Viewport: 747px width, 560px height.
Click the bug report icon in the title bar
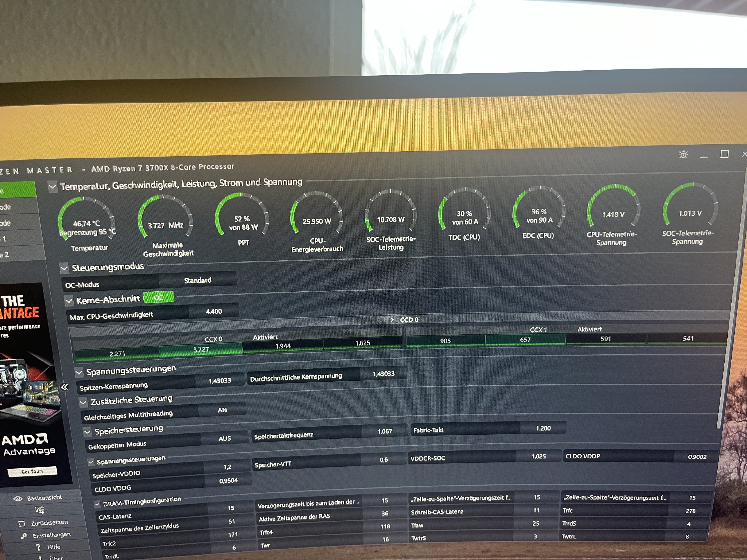pos(683,155)
